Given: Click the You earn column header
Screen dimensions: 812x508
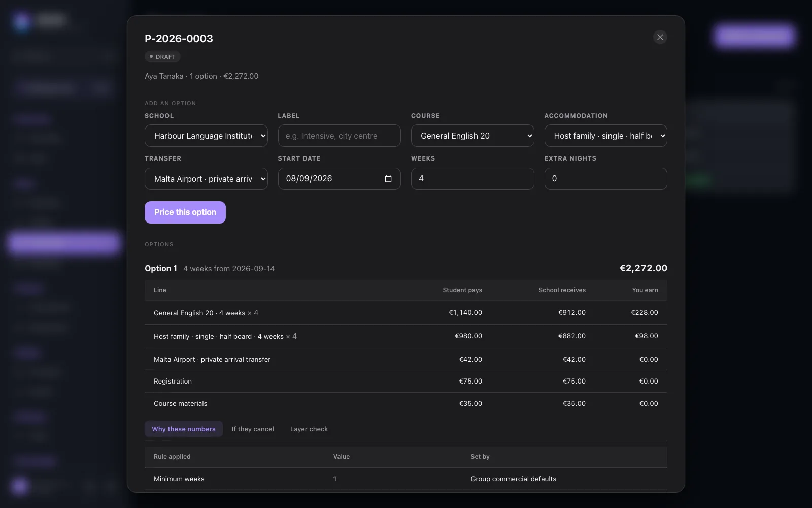Looking at the screenshot, I should [645, 290].
